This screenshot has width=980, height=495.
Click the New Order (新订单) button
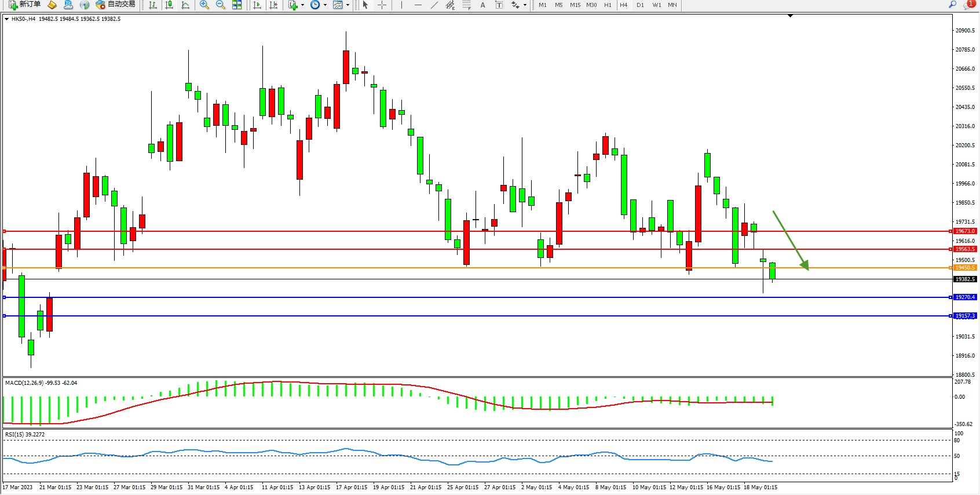pyautogui.click(x=24, y=5)
